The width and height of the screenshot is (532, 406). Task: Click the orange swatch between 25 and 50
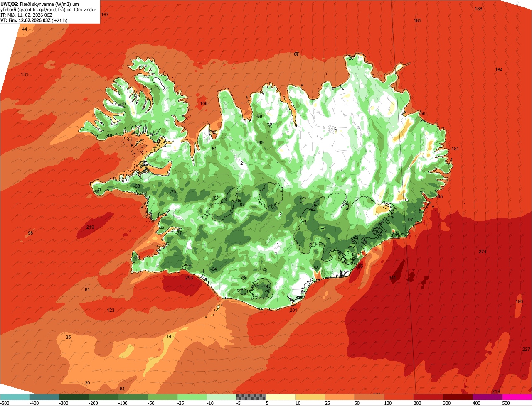pos(340,397)
